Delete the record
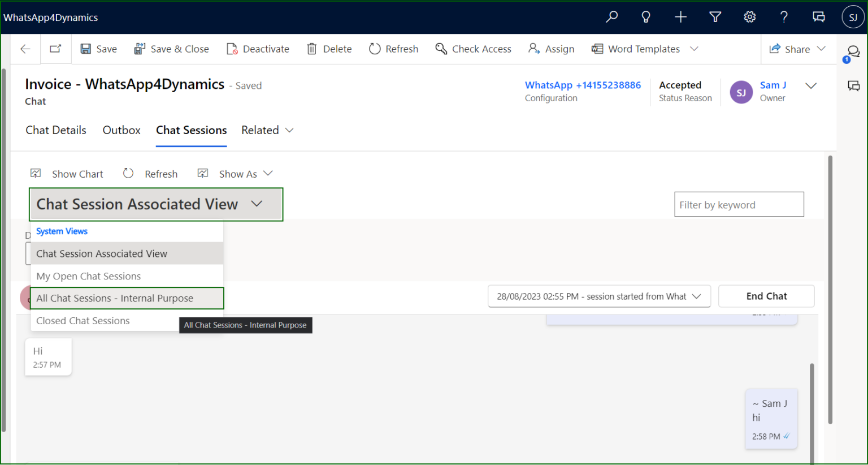 coord(329,49)
